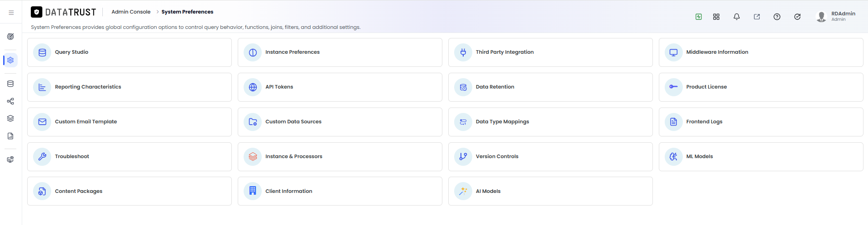Image resolution: width=868 pixels, height=225 pixels.
Task: Click the layers icon in sidebar
Action: (10, 118)
